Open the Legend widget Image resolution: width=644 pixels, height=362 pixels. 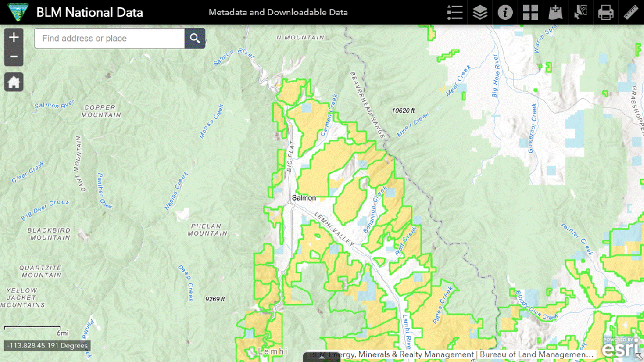tap(454, 12)
